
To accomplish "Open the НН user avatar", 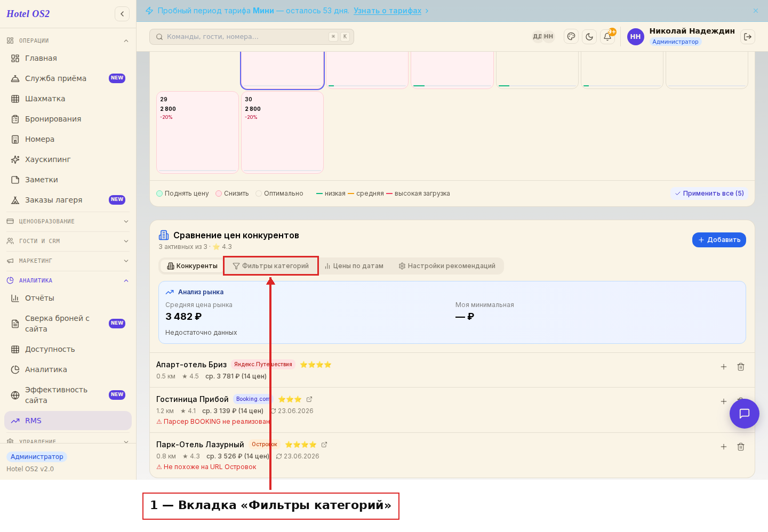I will point(635,37).
